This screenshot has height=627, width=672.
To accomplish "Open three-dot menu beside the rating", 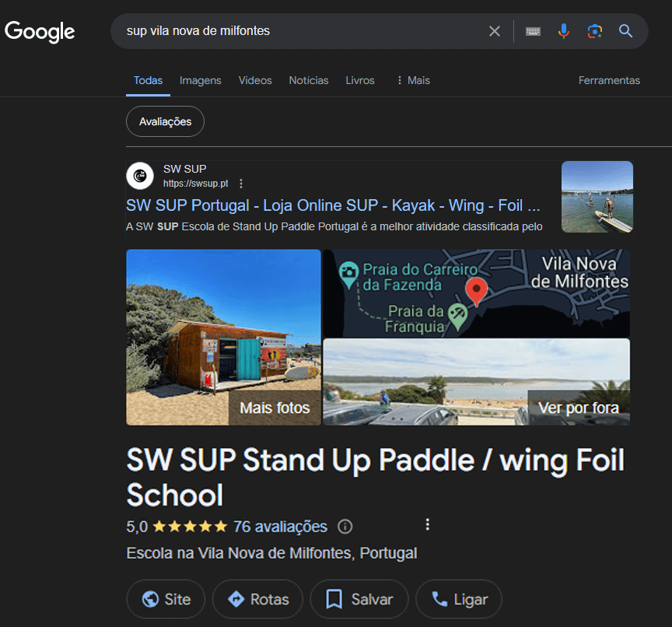I will tap(427, 524).
